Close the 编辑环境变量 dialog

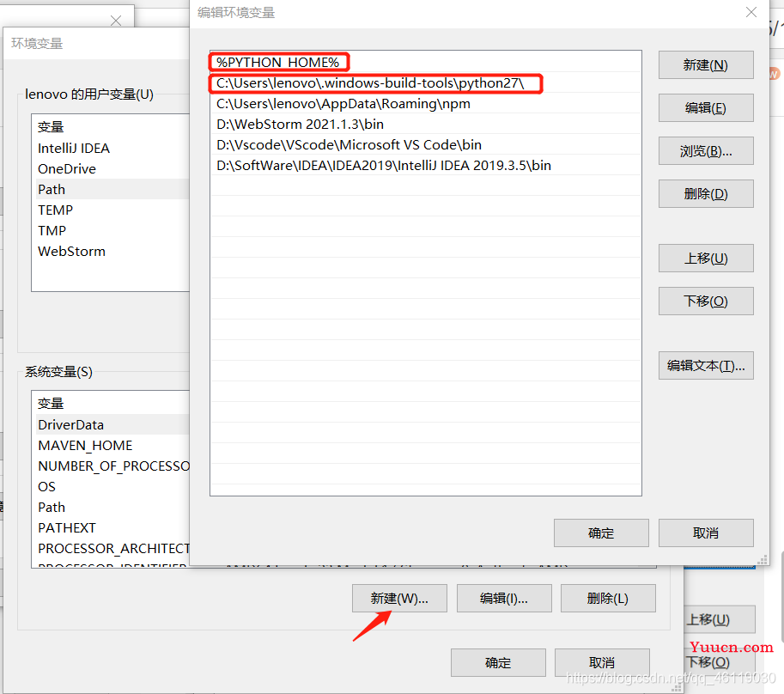751,12
